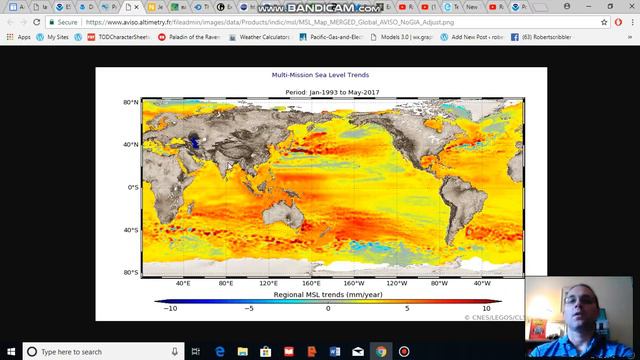
Task: Click the sea level trends map image
Action: point(321,194)
